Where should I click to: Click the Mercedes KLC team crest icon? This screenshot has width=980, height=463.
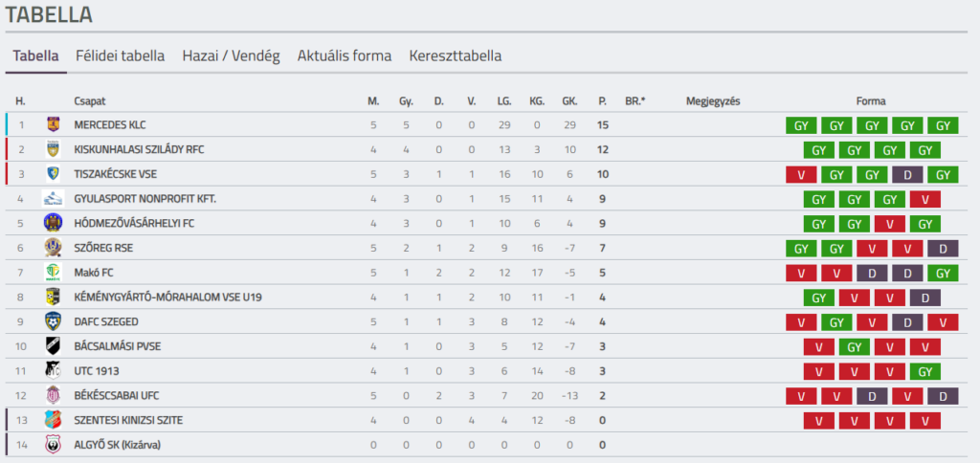coord(53,124)
